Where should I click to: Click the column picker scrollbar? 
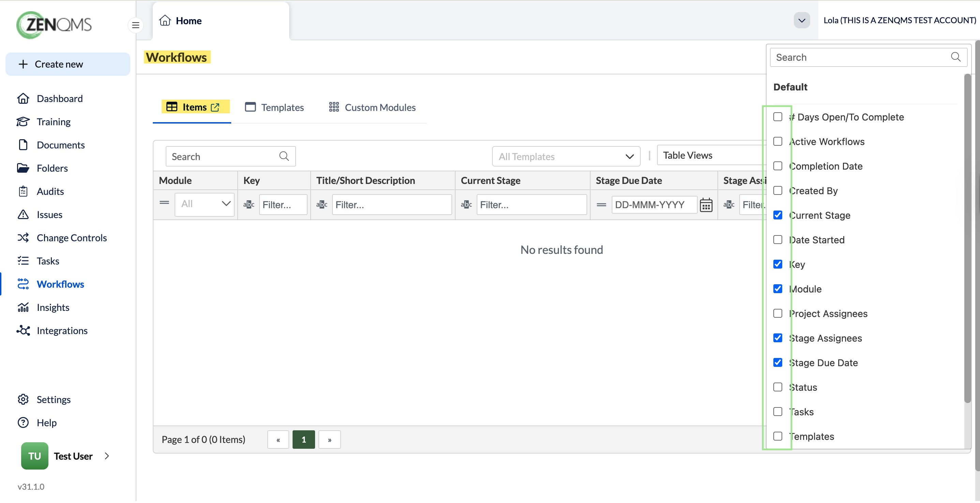pyautogui.click(x=968, y=239)
